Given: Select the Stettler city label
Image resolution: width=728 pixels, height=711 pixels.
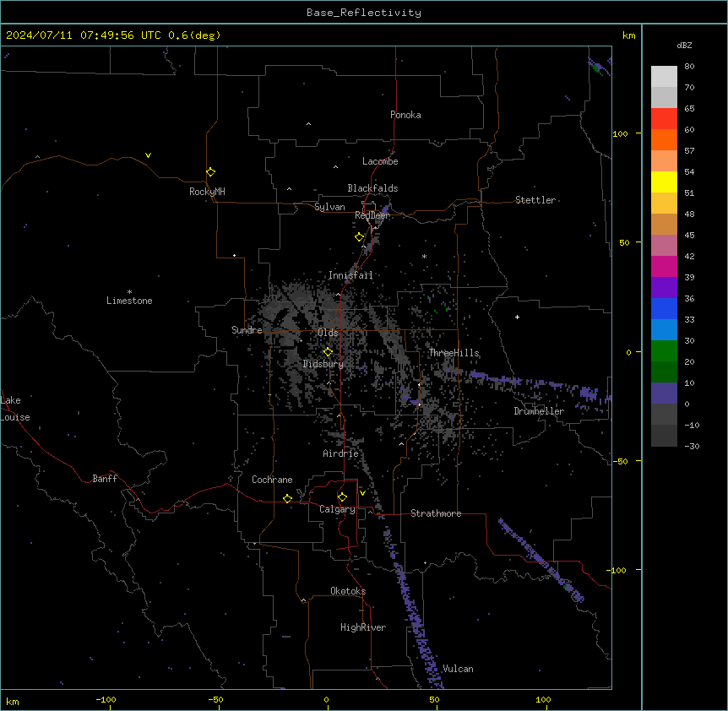Looking at the screenshot, I should tap(535, 200).
